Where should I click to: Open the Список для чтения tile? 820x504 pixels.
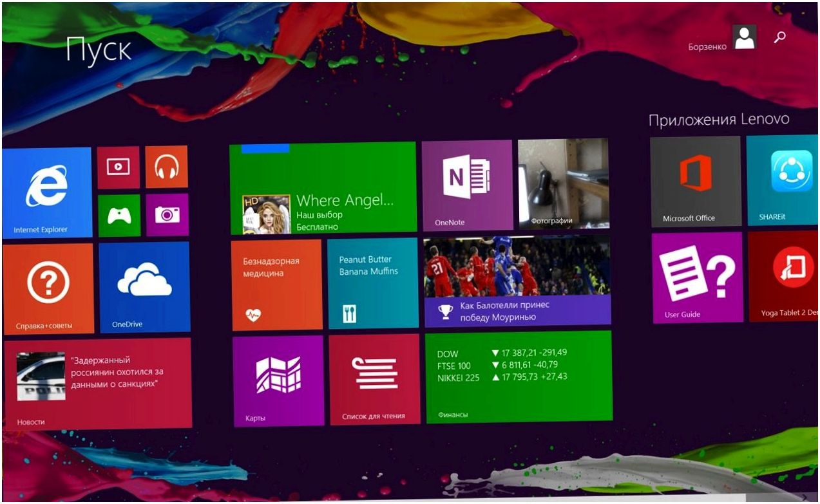click(374, 379)
